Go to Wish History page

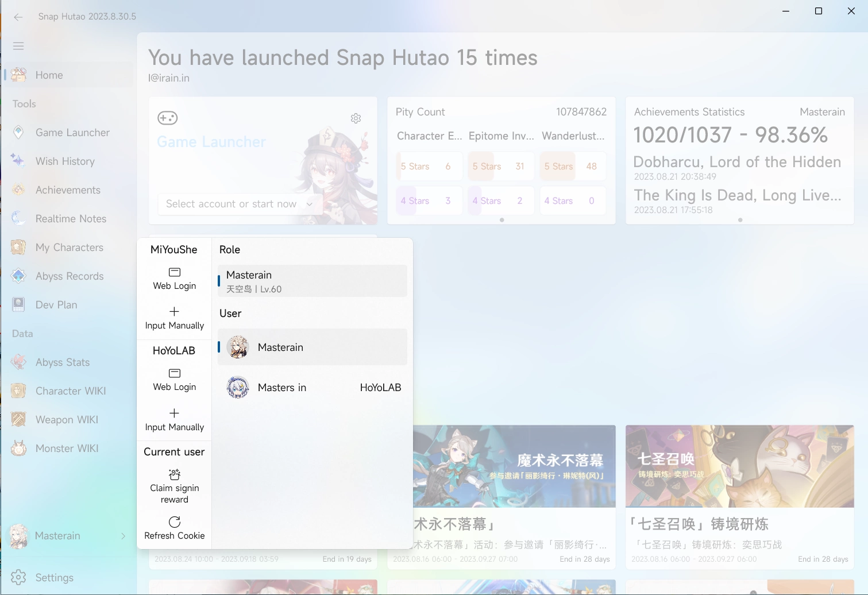click(x=69, y=161)
